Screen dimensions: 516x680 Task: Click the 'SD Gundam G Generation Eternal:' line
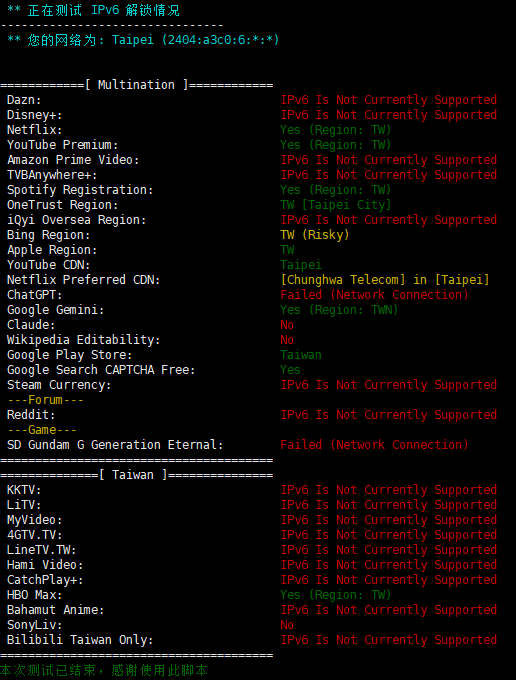point(115,445)
